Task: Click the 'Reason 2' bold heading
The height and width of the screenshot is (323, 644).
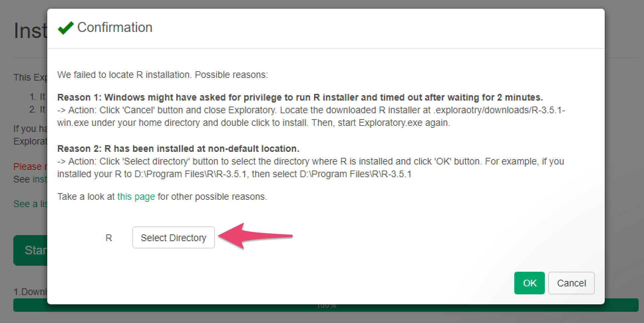Action: coord(178,149)
